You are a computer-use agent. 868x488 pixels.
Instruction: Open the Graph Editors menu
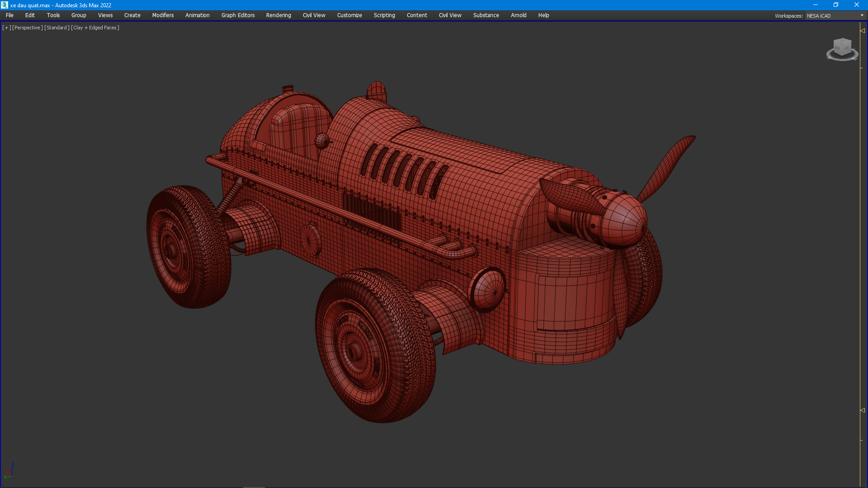tap(238, 15)
